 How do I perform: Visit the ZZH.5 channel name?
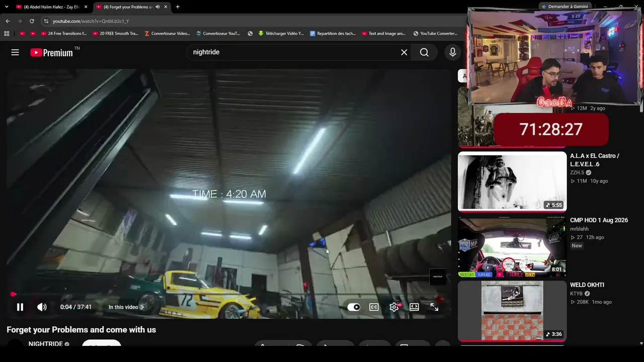(x=577, y=172)
